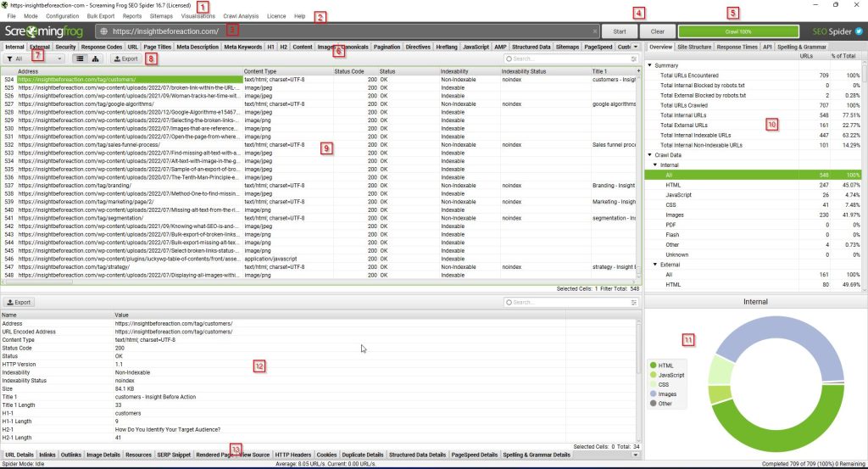Click the JavaScript legend color swatch
The height and width of the screenshot is (469, 868).
(654, 375)
